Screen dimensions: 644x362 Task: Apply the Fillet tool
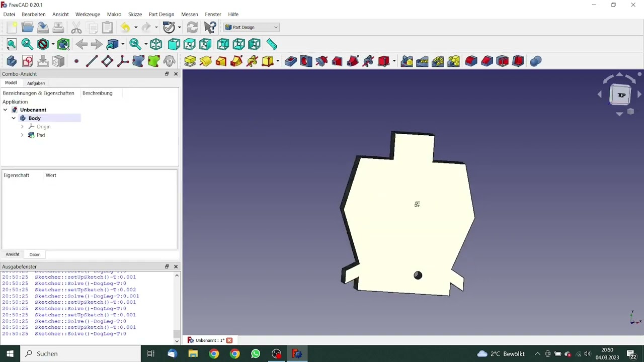(x=471, y=61)
